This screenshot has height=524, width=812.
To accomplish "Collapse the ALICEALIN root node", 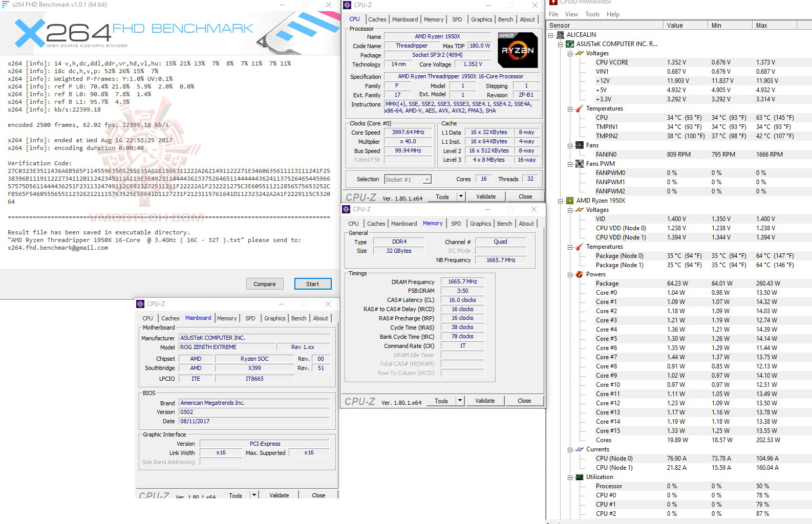I will [551, 35].
